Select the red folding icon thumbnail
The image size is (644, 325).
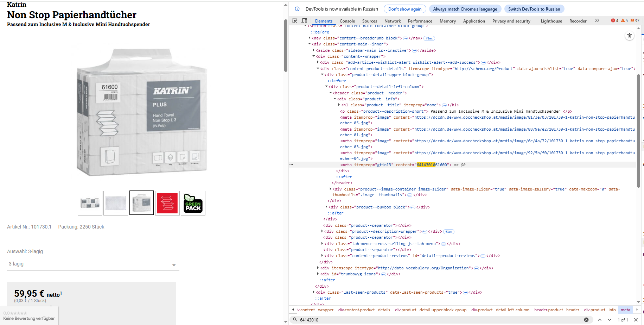click(x=167, y=203)
